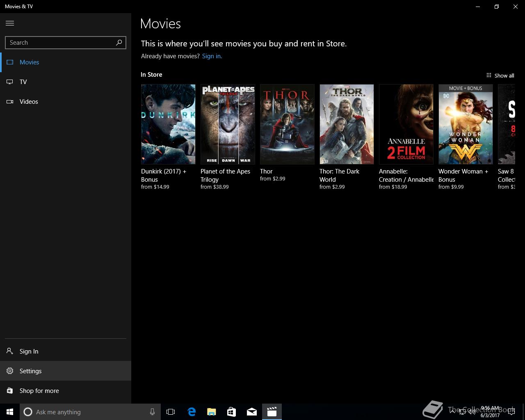Open the Dunkirk movie poster
The image size is (525, 420).
168,124
